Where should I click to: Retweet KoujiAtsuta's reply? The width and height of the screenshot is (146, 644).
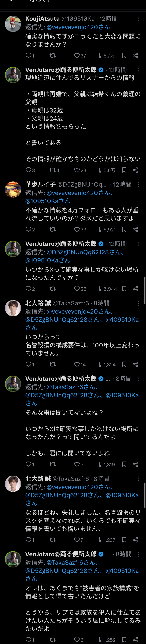point(53,56)
